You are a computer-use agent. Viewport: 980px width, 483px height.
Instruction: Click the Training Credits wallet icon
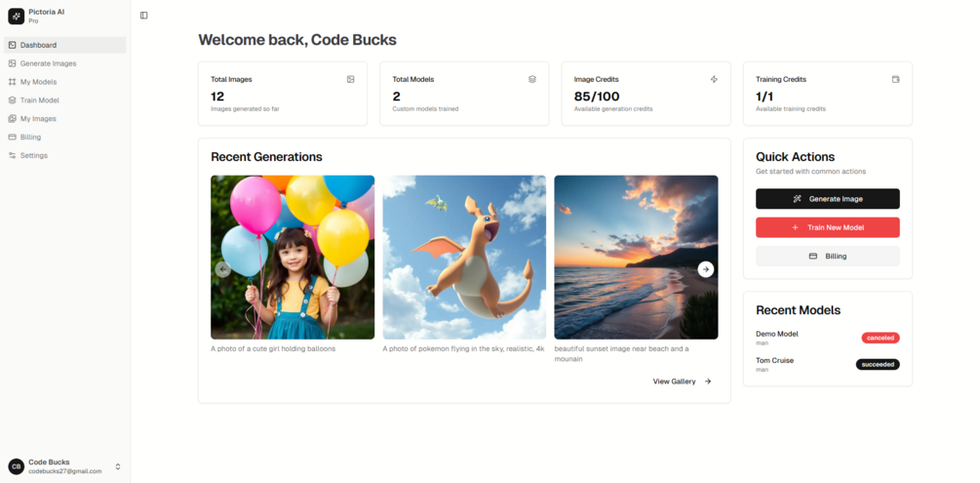pyautogui.click(x=895, y=79)
